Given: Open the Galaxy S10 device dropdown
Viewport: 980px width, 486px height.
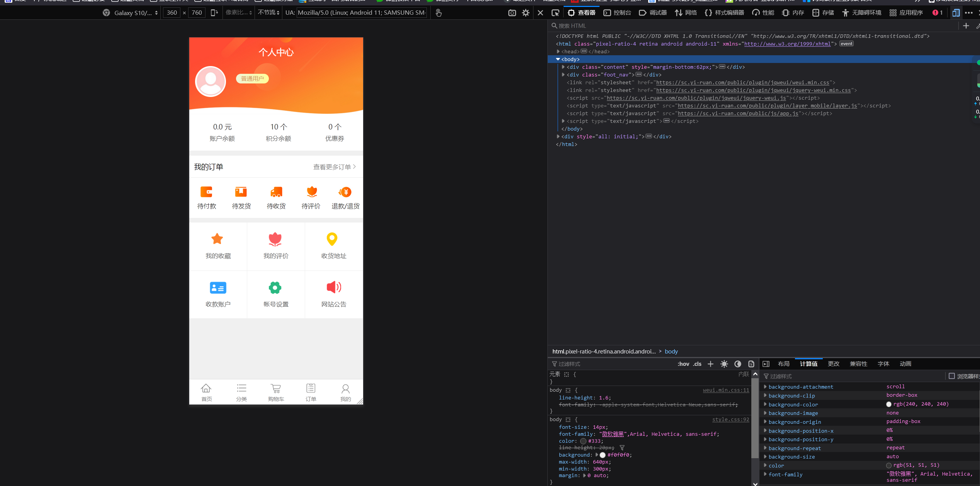Looking at the screenshot, I should click(x=131, y=13).
